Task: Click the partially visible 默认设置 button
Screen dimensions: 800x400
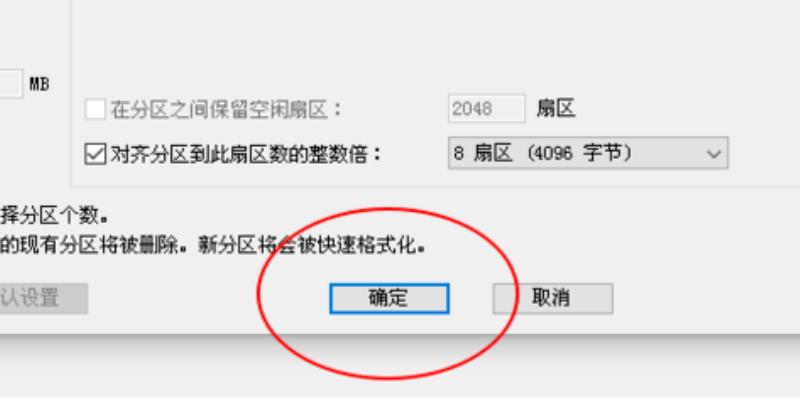Action: click(x=43, y=298)
